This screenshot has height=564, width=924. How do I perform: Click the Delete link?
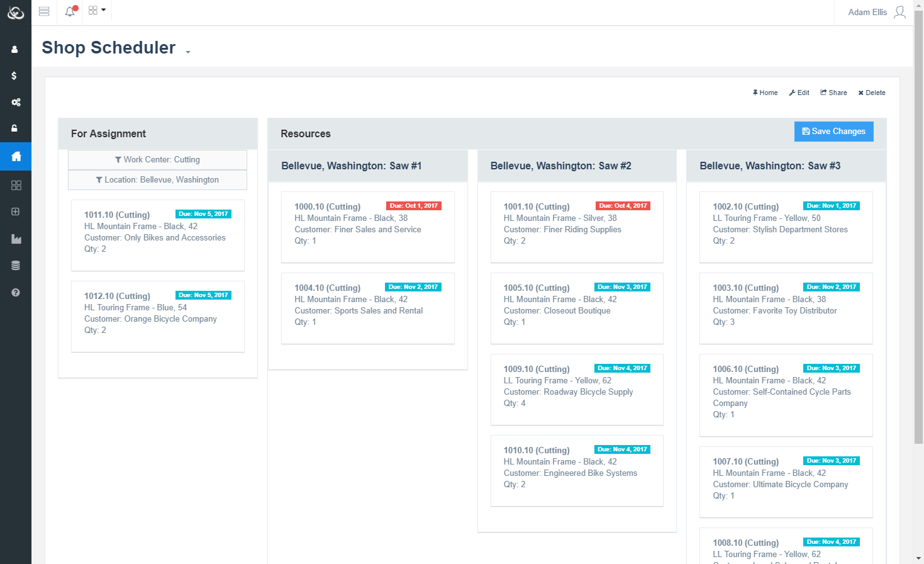(872, 93)
